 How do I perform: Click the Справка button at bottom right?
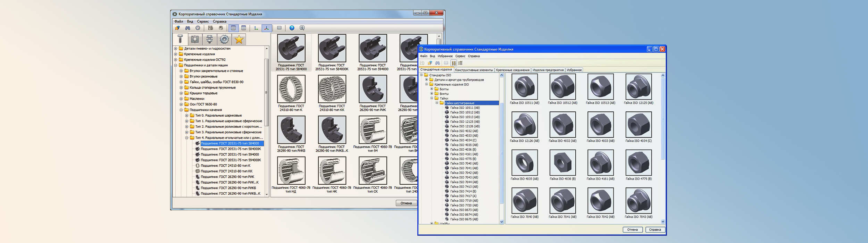click(655, 229)
